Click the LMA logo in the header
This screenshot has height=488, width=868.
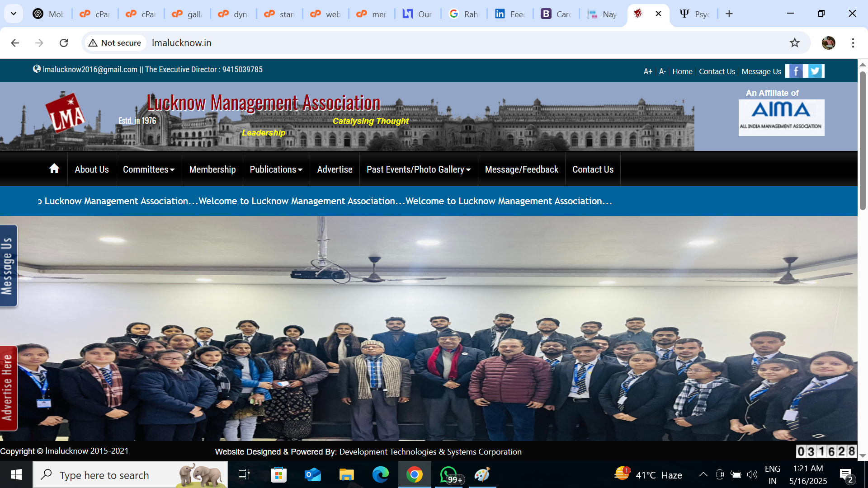(66, 114)
